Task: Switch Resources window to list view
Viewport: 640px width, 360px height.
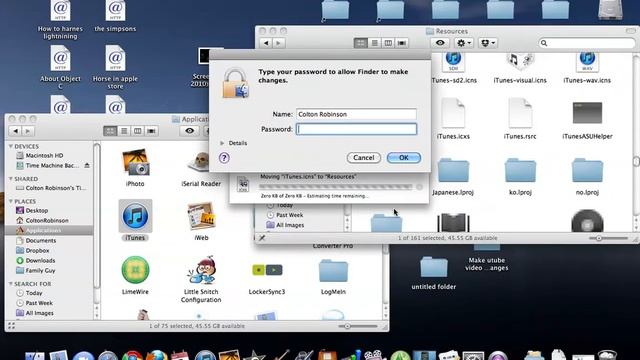Action: pos(374,43)
